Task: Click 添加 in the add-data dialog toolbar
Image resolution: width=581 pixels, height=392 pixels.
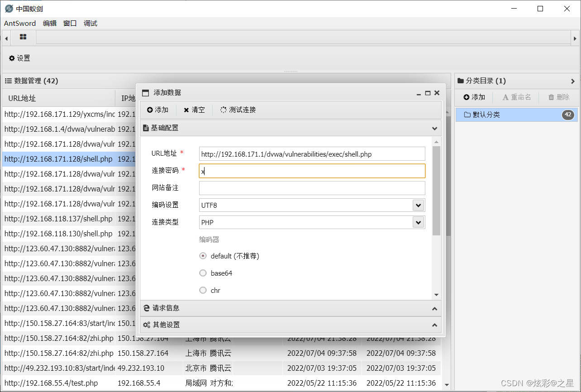Action: click(158, 110)
